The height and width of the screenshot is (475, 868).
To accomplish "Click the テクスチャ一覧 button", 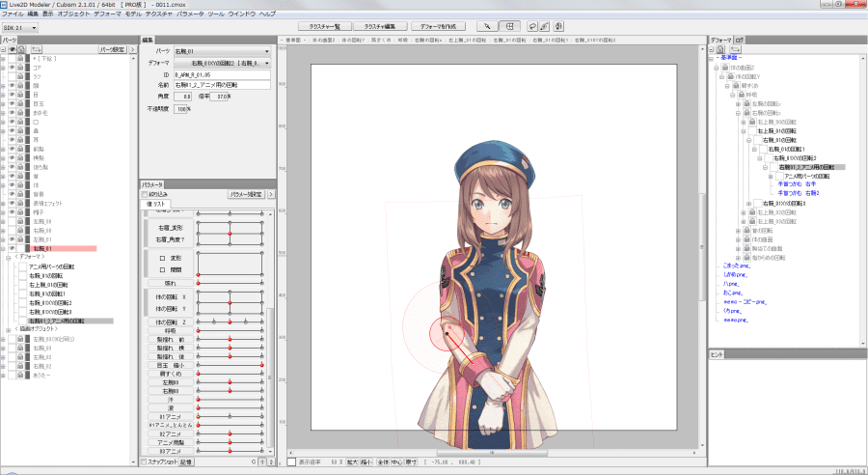I will (324, 26).
